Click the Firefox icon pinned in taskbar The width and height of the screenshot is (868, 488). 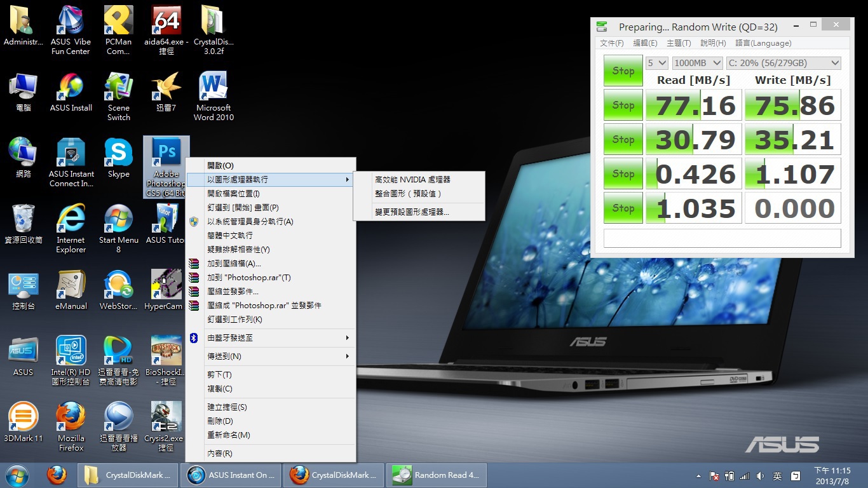[57, 475]
